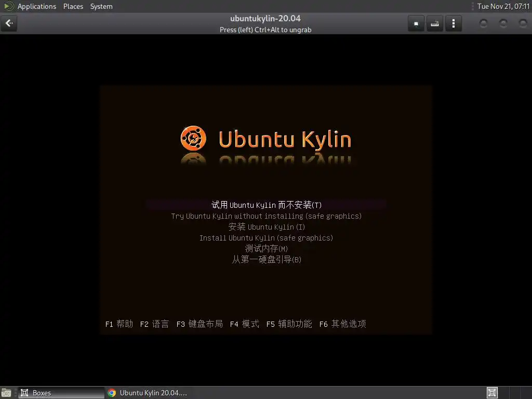Click the fullscreen square icon in the headerbar

[x=416, y=23]
